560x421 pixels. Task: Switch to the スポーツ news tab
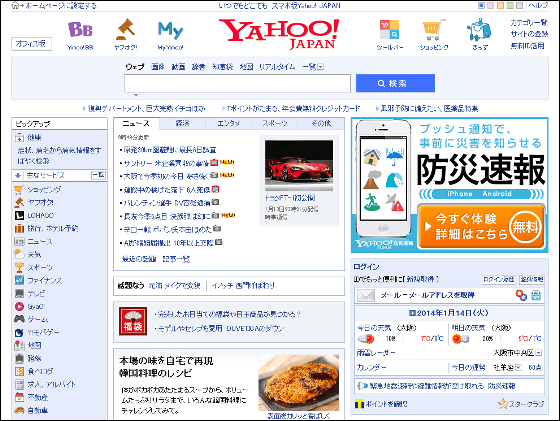[275, 124]
